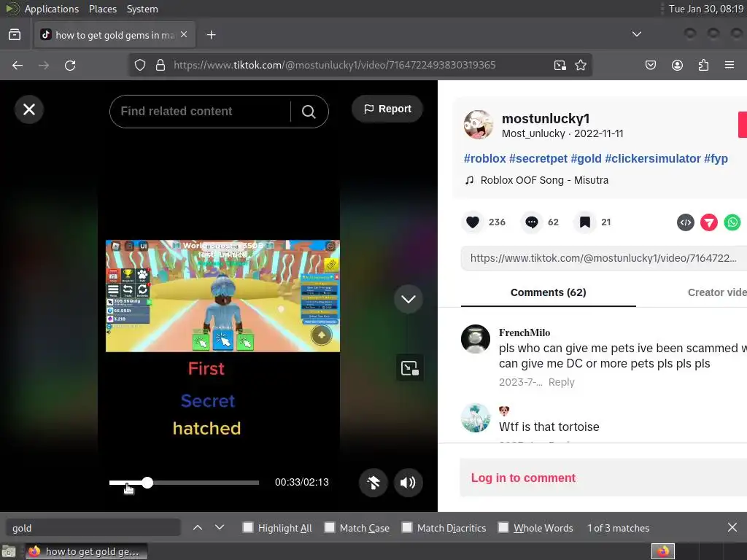
Task: Save page to Pocket
Action: (x=651, y=65)
